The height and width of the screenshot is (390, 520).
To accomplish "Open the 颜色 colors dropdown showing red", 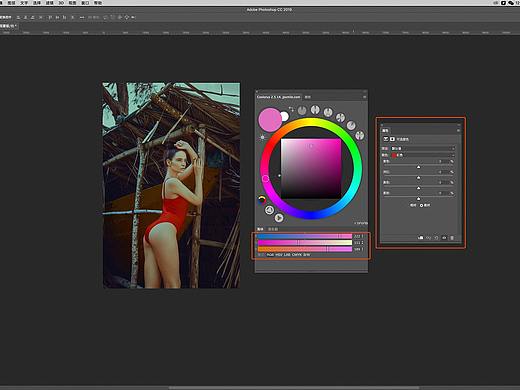I will tap(422, 155).
